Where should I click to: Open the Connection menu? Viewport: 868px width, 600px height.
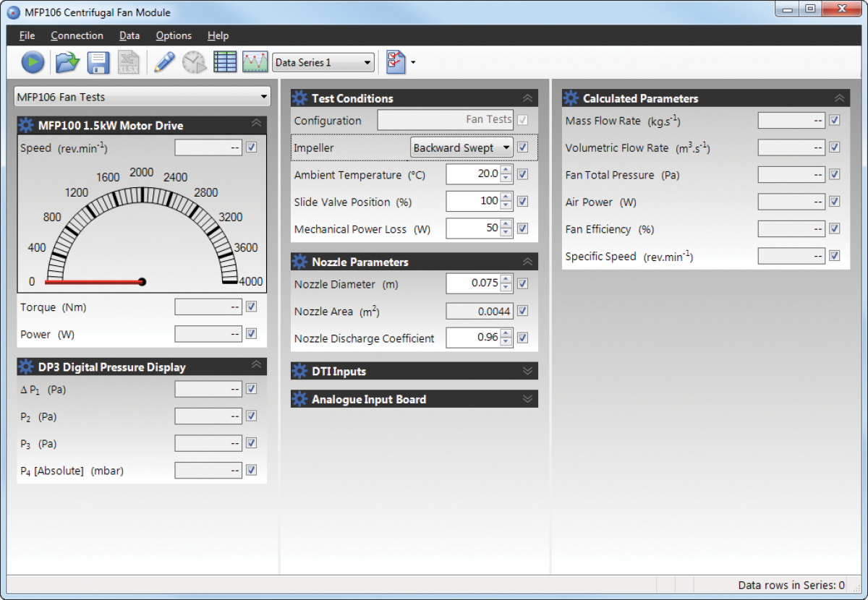coord(77,35)
